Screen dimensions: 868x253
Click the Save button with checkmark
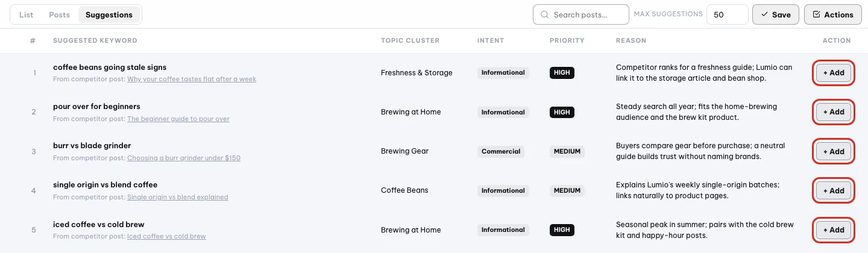(776, 15)
